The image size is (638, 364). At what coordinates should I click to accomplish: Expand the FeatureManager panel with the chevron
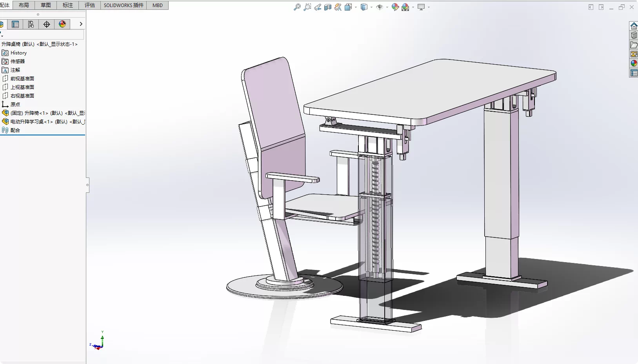click(81, 24)
